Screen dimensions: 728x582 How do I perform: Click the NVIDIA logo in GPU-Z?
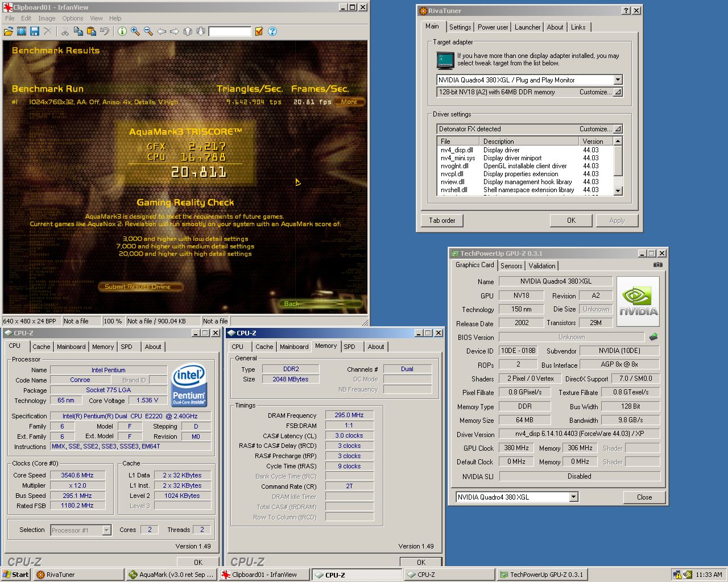638,302
